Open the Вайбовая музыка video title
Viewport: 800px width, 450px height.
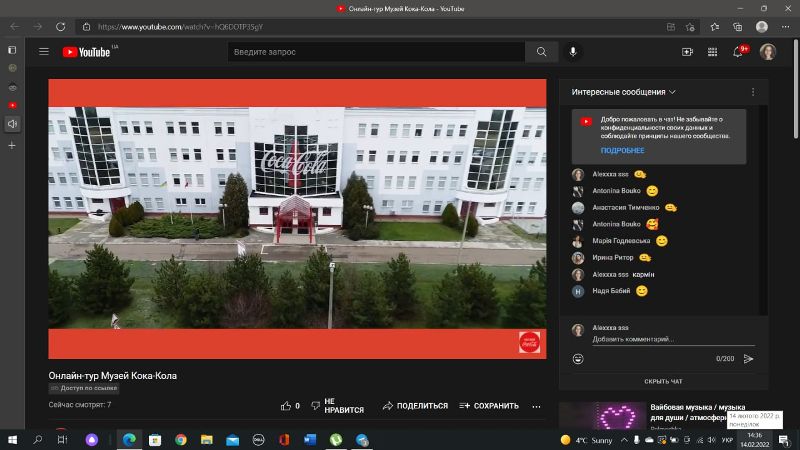pyautogui.click(x=697, y=412)
